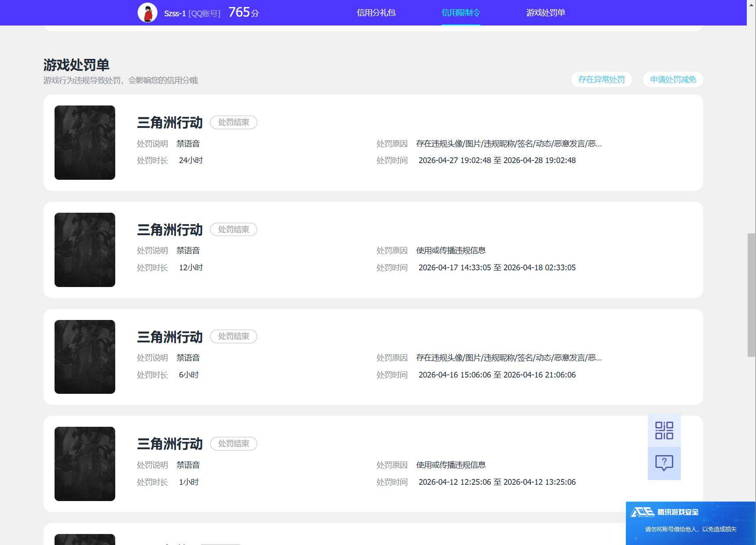This screenshot has height=545, width=756.
Task: Click 处罚结束 badge on the 1小时 record
Action: [x=234, y=443]
